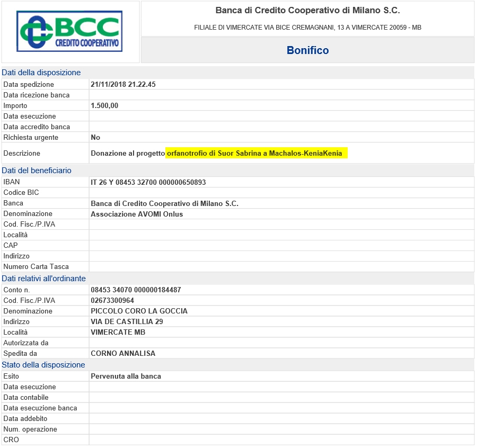The image size is (477, 448).
Task: Select the 'IBAN' label
Action: (x=12, y=182)
